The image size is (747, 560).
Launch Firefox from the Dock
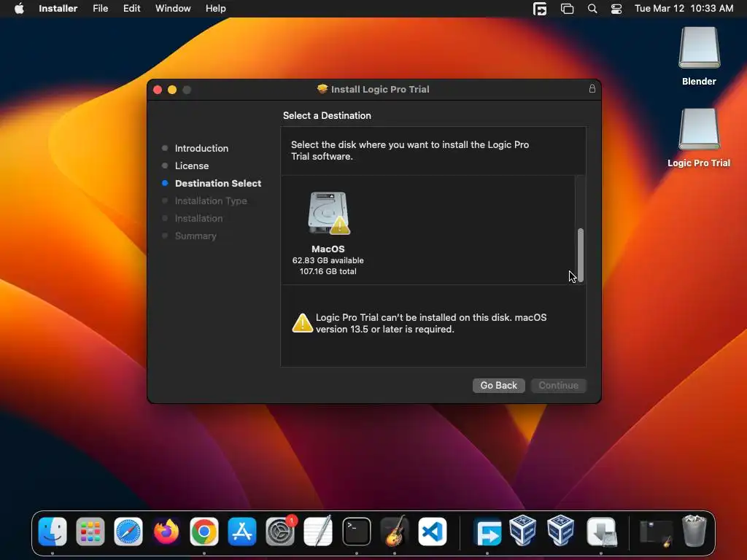166,532
